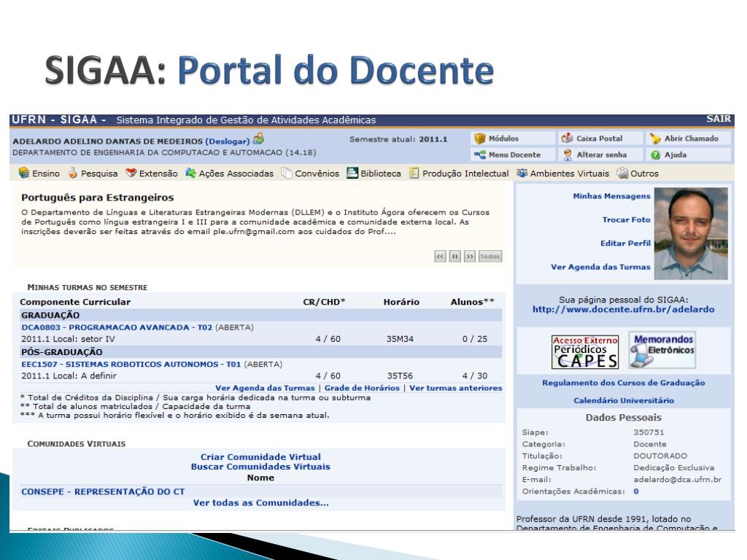Click the Deslogar link
Image resolution: width=747 pixels, height=560 pixels.
(228, 141)
